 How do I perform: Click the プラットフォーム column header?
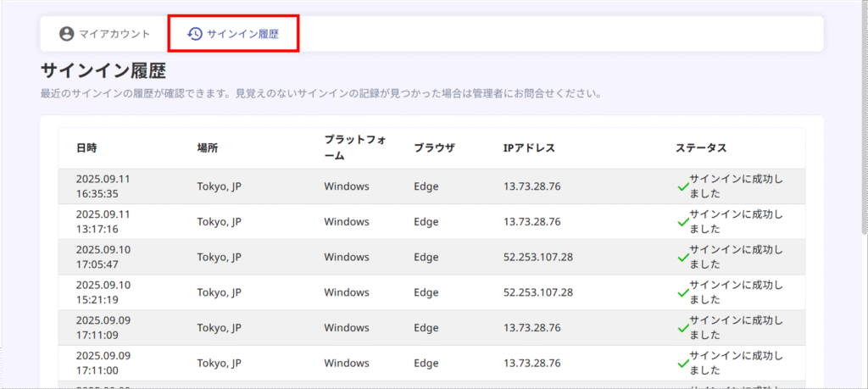pos(355,147)
